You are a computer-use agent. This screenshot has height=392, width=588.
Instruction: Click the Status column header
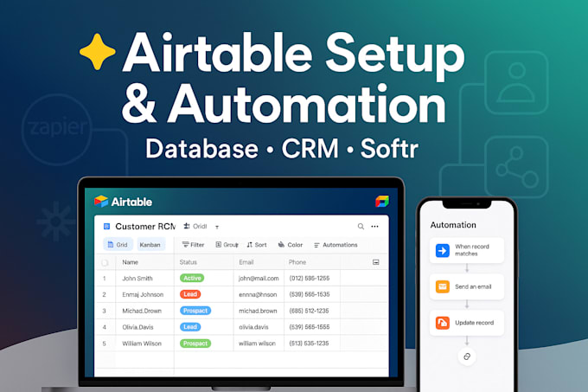point(189,262)
